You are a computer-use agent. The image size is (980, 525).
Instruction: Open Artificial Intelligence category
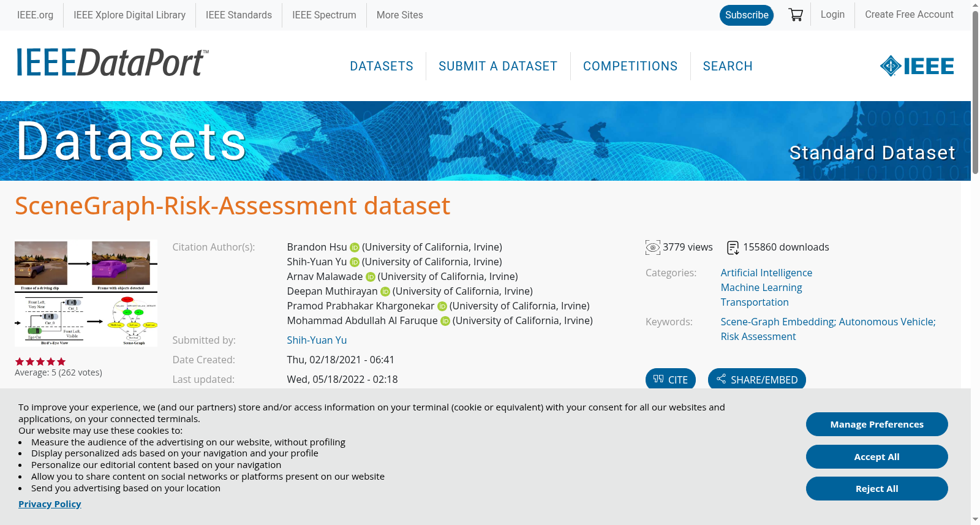tap(766, 273)
